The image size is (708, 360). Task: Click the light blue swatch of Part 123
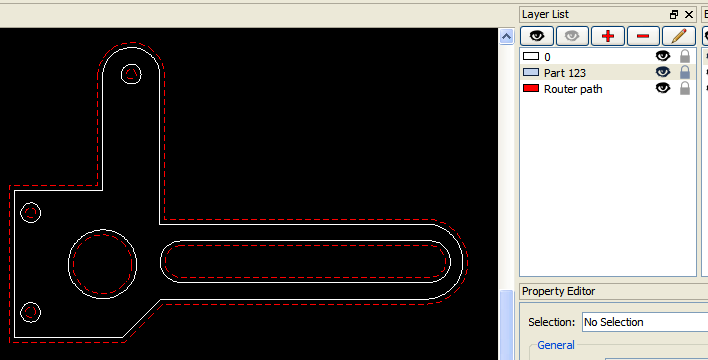tap(531, 72)
